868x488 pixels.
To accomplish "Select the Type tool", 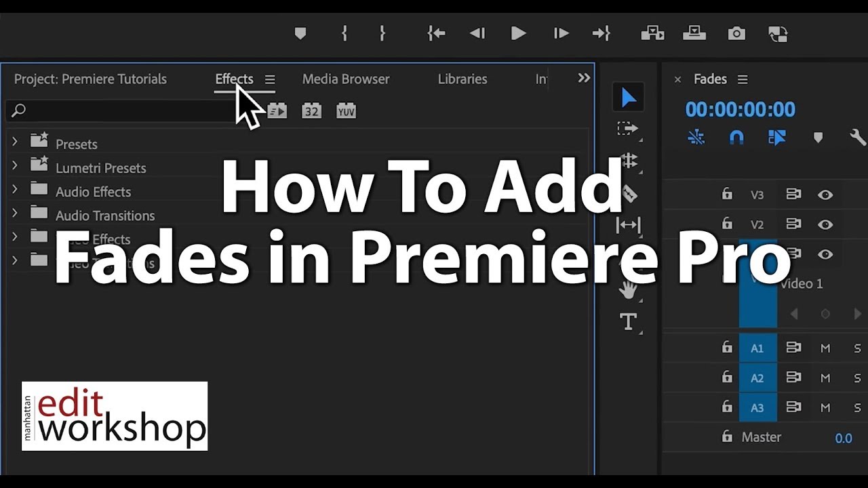I will 629,321.
